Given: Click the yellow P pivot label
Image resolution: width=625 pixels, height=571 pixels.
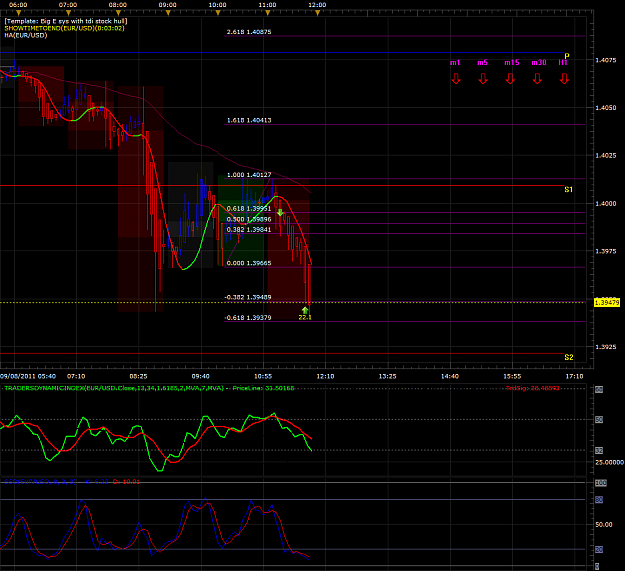Looking at the screenshot, I should 567,56.
